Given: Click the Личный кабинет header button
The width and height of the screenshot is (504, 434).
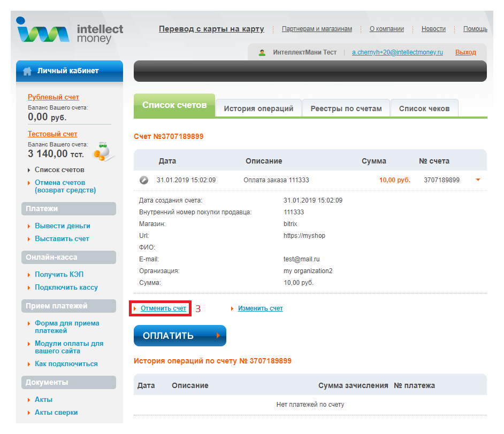Looking at the screenshot, I should coord(70,71).
